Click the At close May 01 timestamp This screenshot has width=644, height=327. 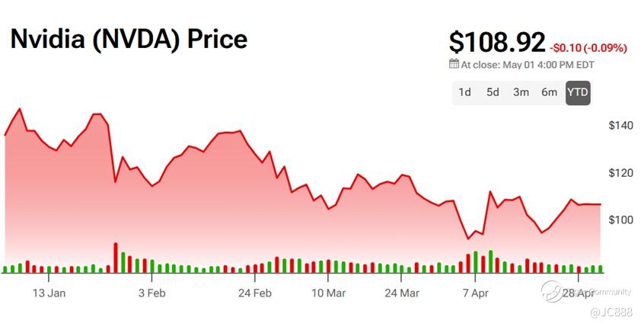coord(528,65)
